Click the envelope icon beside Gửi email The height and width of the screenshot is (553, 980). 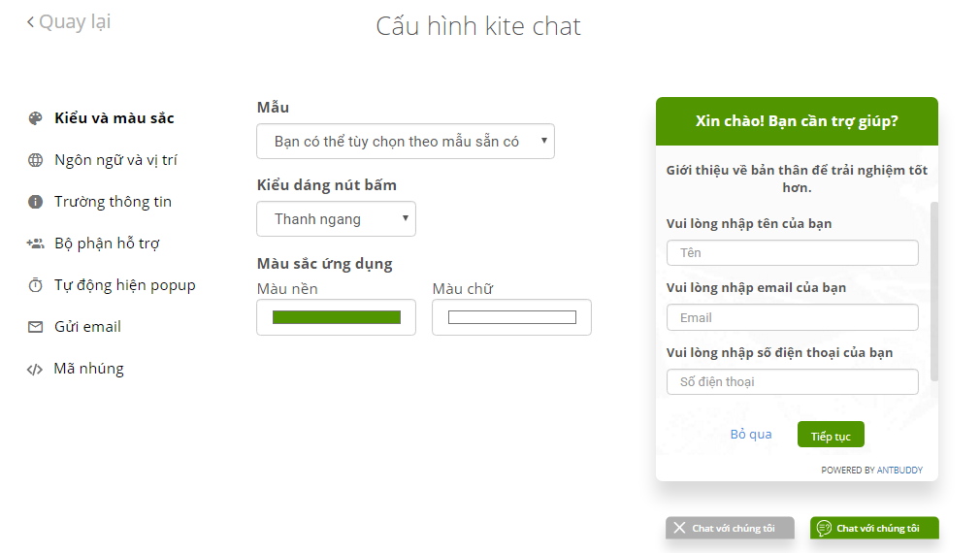(x=35, y=327)
